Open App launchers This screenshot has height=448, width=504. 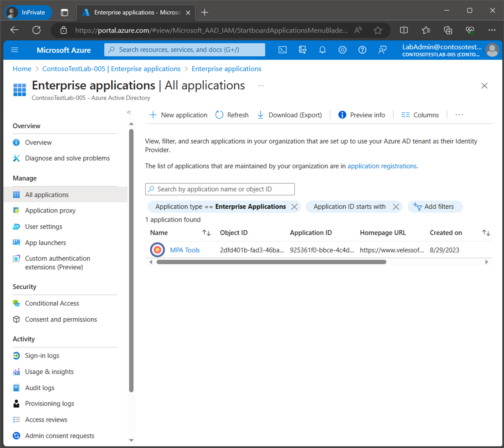(46, 243)
